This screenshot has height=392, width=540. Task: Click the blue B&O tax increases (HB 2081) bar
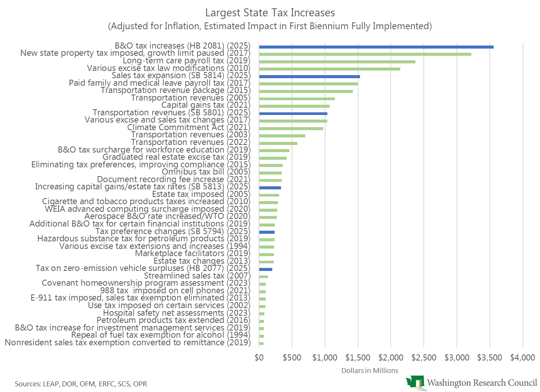click(x=376, y=47)
